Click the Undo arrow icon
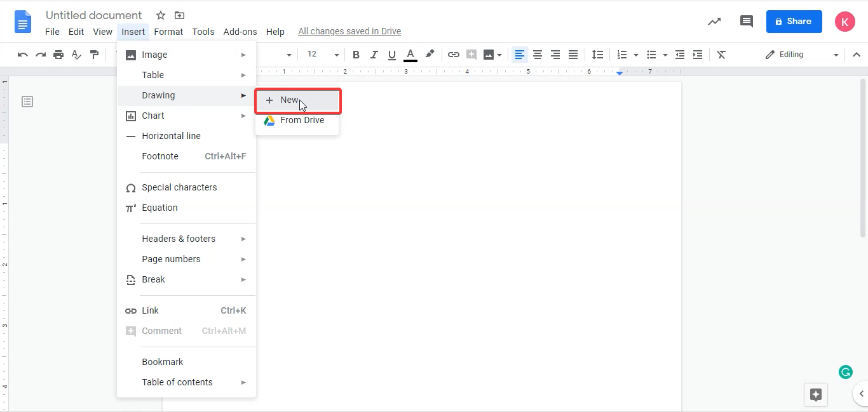 click(23, 55)
